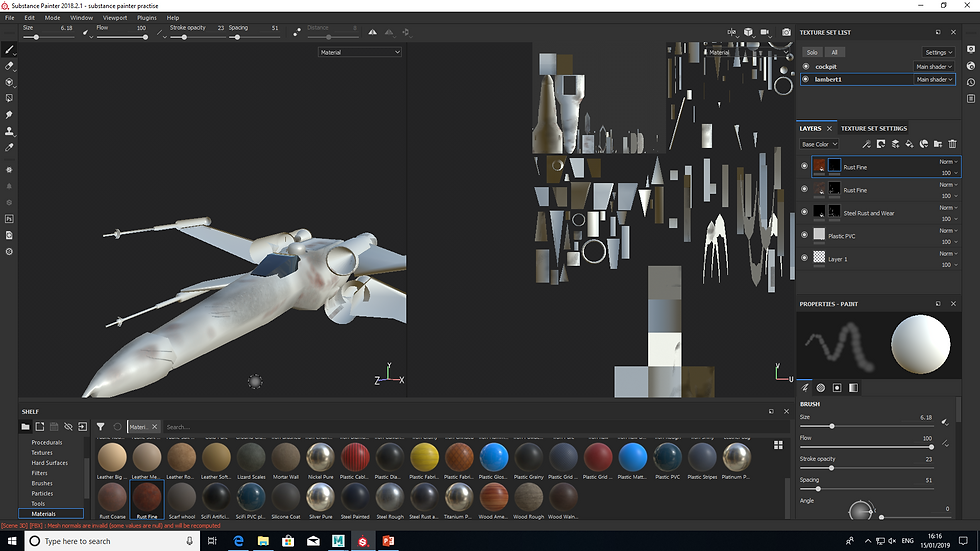Image resolution: width=980 pixels, height=551 pixels.
Task: Open the shelf folder view icon
Action: click(x=25, y=427)
